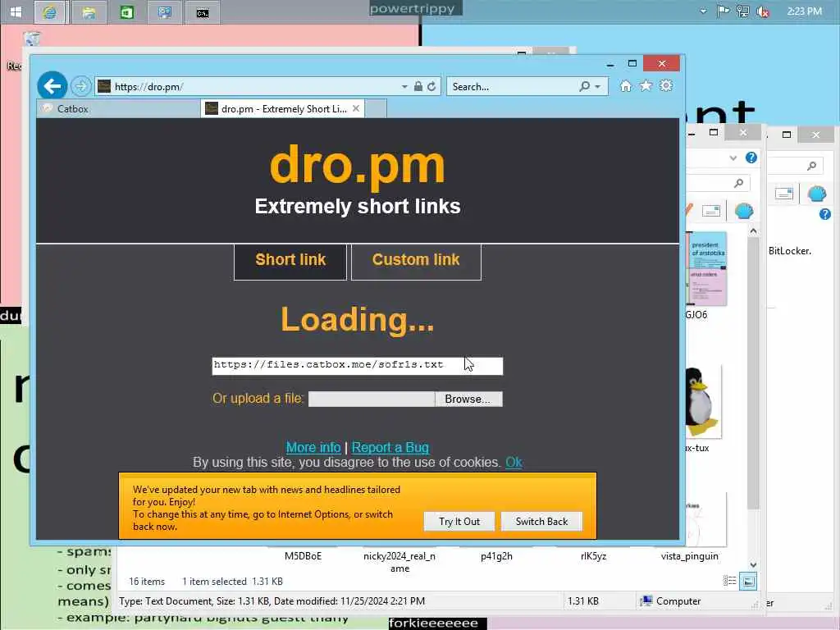Click the magnifier icon in the IE search box

click(x=584, y=85)
